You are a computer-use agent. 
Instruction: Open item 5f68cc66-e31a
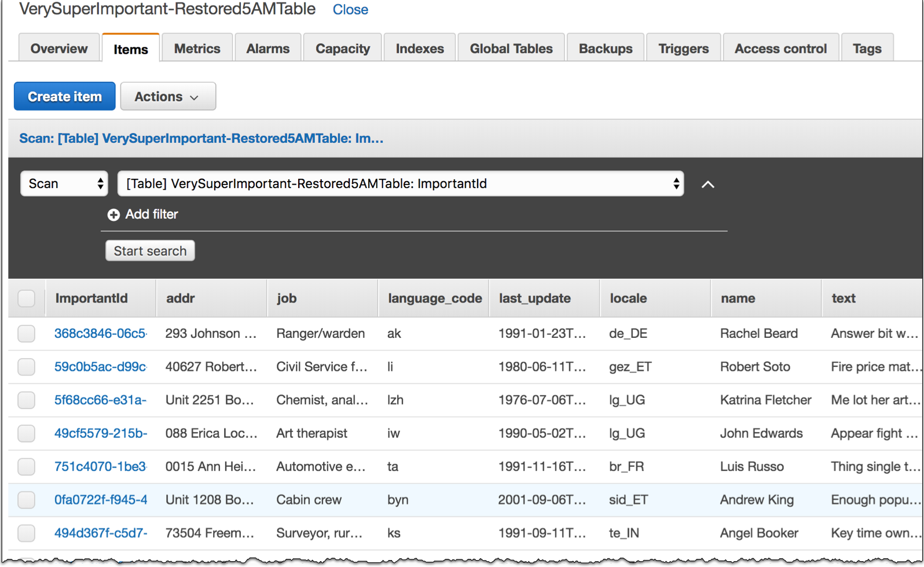click(x=101, y=400)
